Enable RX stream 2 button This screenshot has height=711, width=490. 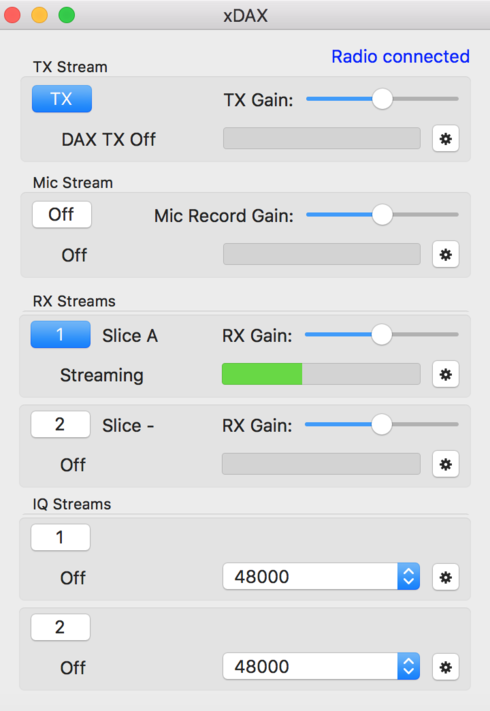coord(60,424)
